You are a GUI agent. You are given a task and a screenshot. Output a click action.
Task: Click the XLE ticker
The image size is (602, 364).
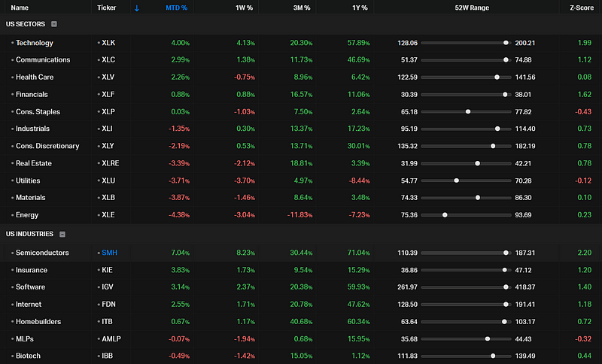[x=108, y=215]
